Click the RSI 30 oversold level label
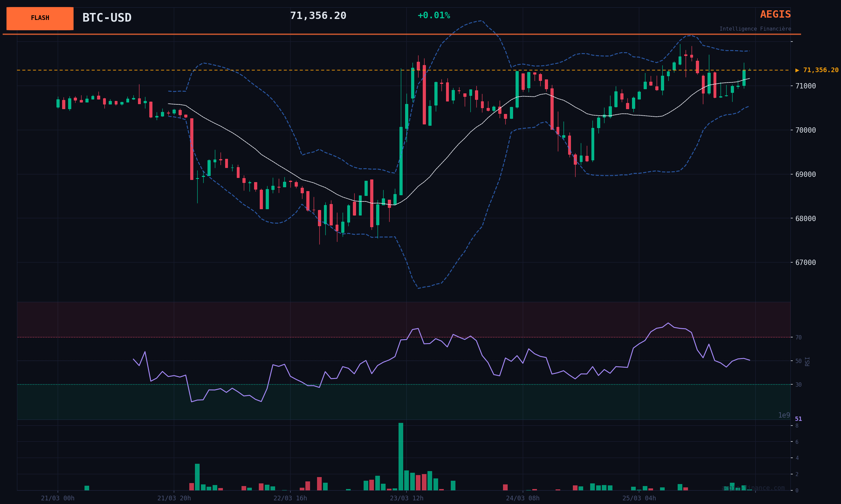The image size is (841, 504). (x=798, y=385)
